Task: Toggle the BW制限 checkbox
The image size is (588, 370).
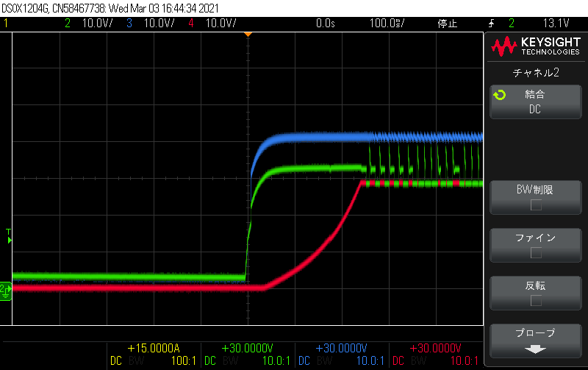Action: 536,205
